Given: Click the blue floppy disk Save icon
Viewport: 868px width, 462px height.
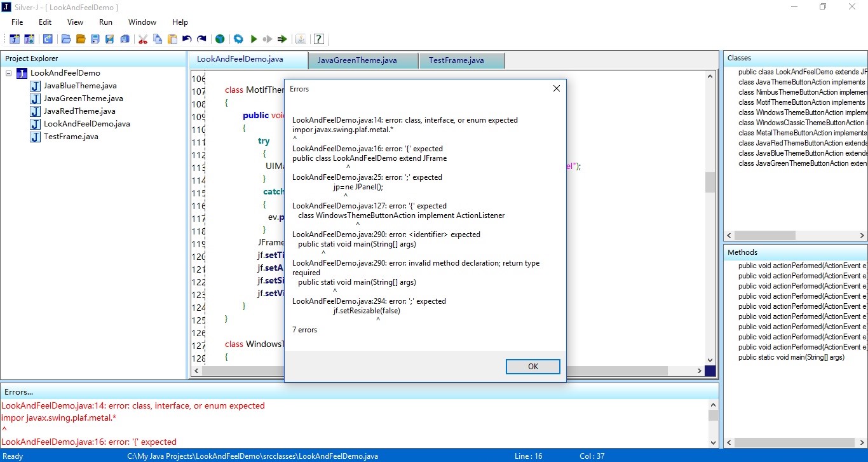Looking at the screenshot, I should pos(95,39).
